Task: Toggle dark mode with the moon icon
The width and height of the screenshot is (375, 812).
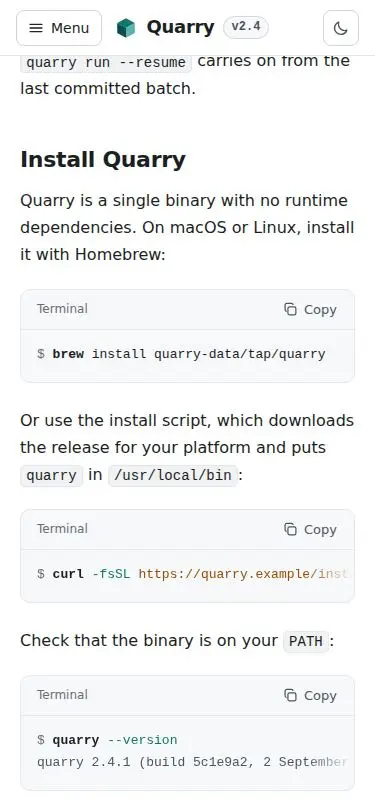Action: click(341, 28)
